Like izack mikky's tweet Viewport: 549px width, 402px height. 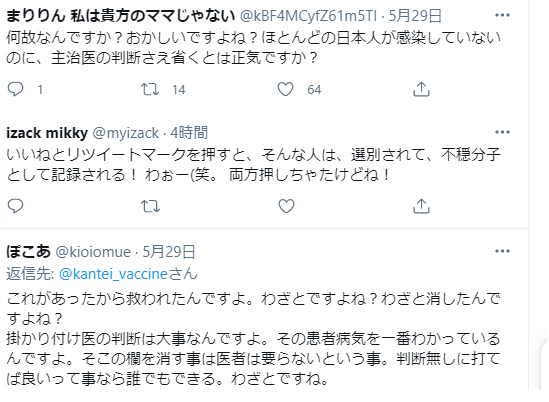pos(286,206)
